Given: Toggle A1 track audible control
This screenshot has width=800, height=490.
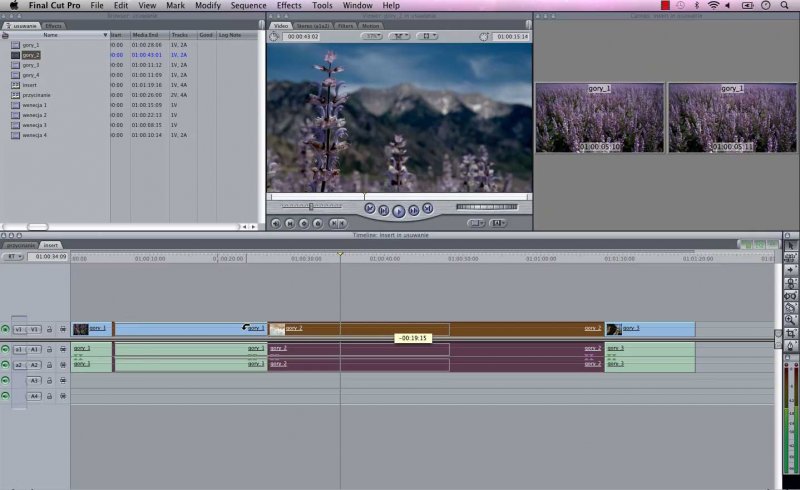Looking at the screenshot, I should tap(5, 350).
